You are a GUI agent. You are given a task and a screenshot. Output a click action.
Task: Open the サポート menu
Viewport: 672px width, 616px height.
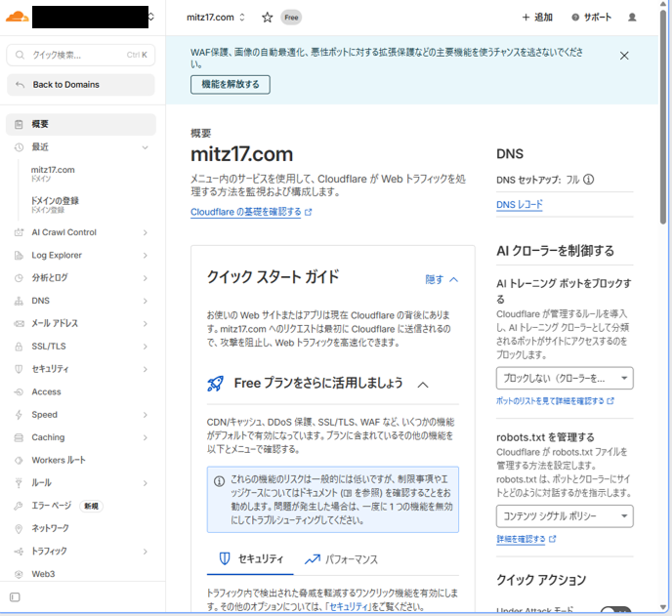pyautogui.click(x=592, y=18)
